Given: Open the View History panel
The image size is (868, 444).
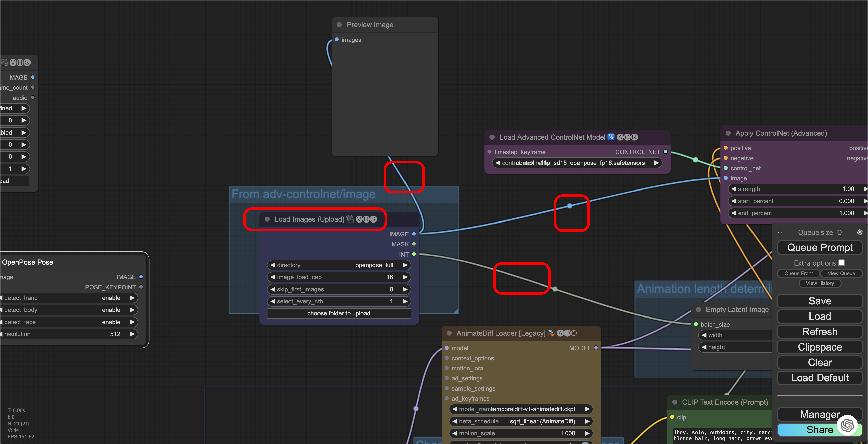Looking at the screenshot, I should click(820, 283).
